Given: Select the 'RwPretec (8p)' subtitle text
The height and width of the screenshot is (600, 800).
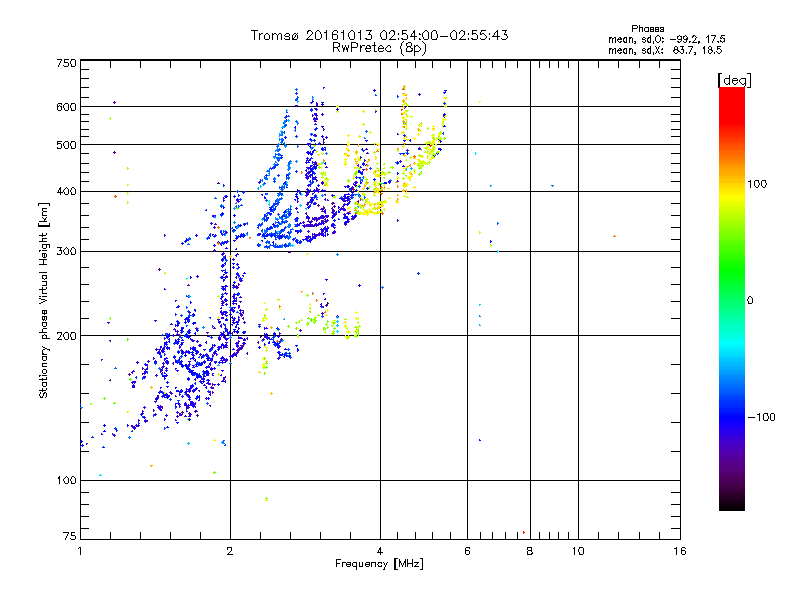Looking at the screenshot, I should (x=379, y=48).
